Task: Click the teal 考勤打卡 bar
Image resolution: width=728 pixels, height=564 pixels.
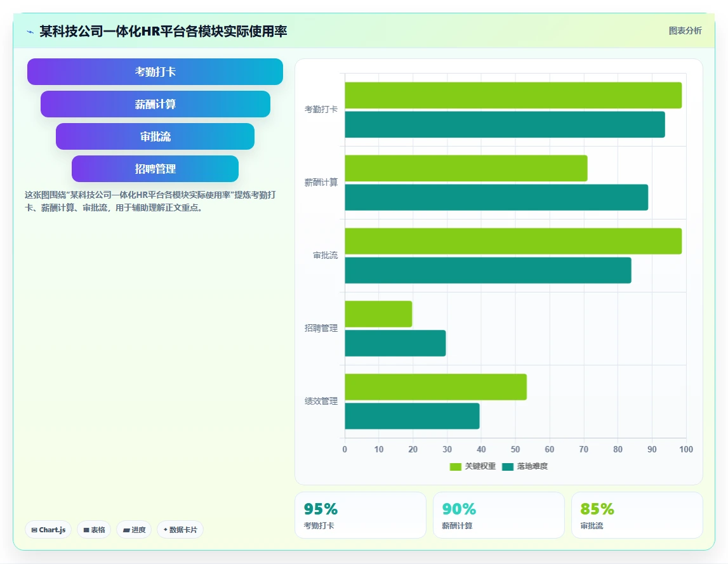Action: (x=505, y=124)
